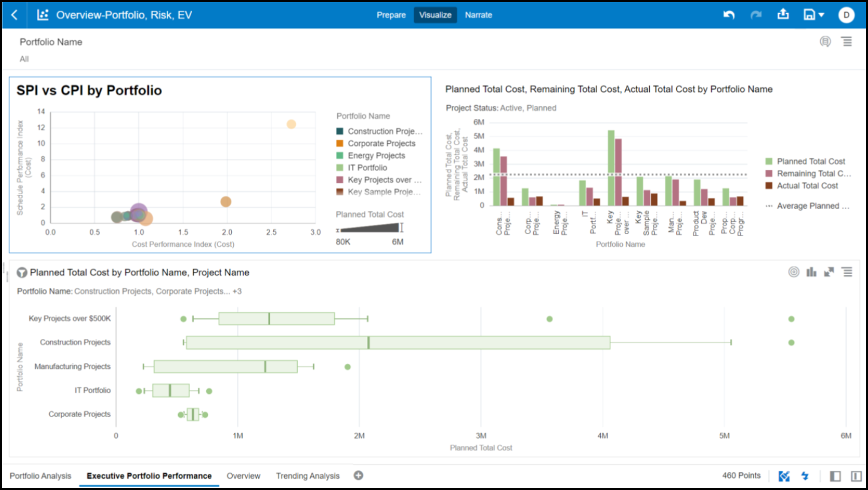Switch to Narrate mode
Screen dimensions: 868x490
pyautogui.click(x=479, y=15)
